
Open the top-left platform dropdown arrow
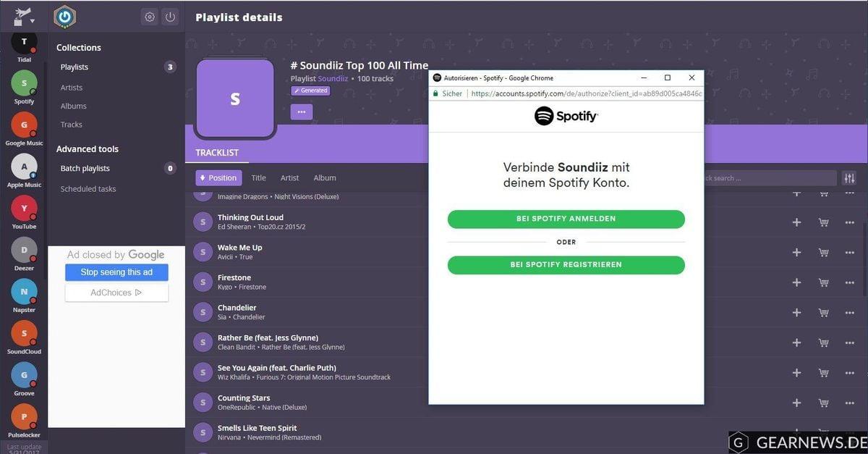click(32, 21)
